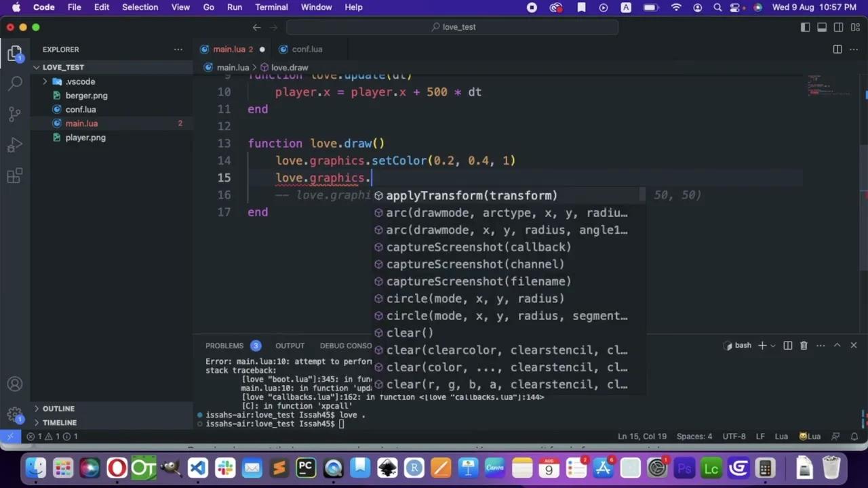The height and width of the screenshot is (488, 868).
Task: Switch to the conf.lua tab
Action: (307, 49)
